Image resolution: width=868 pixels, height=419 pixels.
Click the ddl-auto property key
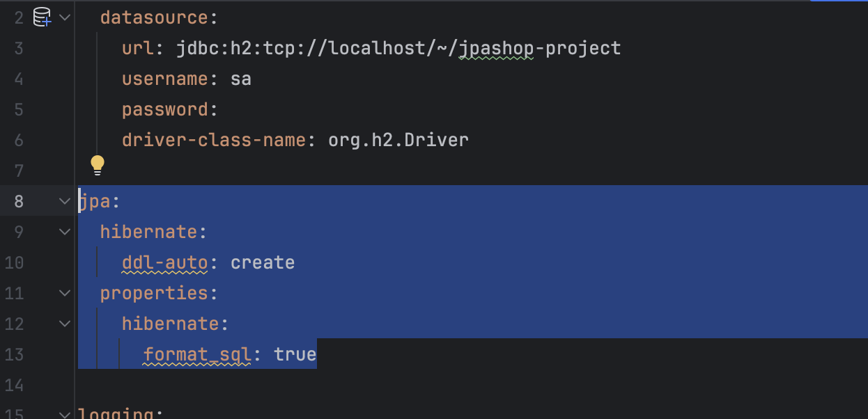(x=165, y=262)
